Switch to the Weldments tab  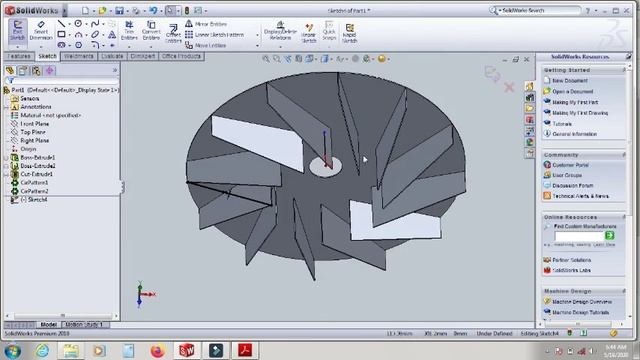[78, 56]
